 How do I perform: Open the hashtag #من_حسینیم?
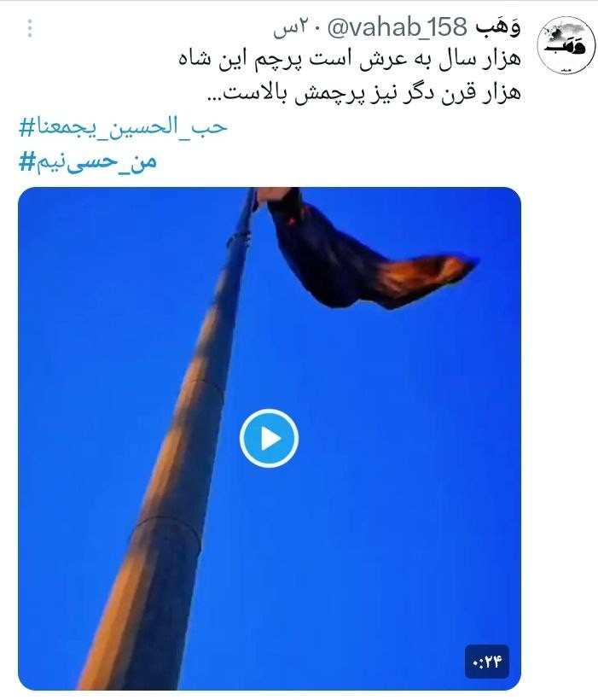pos(88,161)
